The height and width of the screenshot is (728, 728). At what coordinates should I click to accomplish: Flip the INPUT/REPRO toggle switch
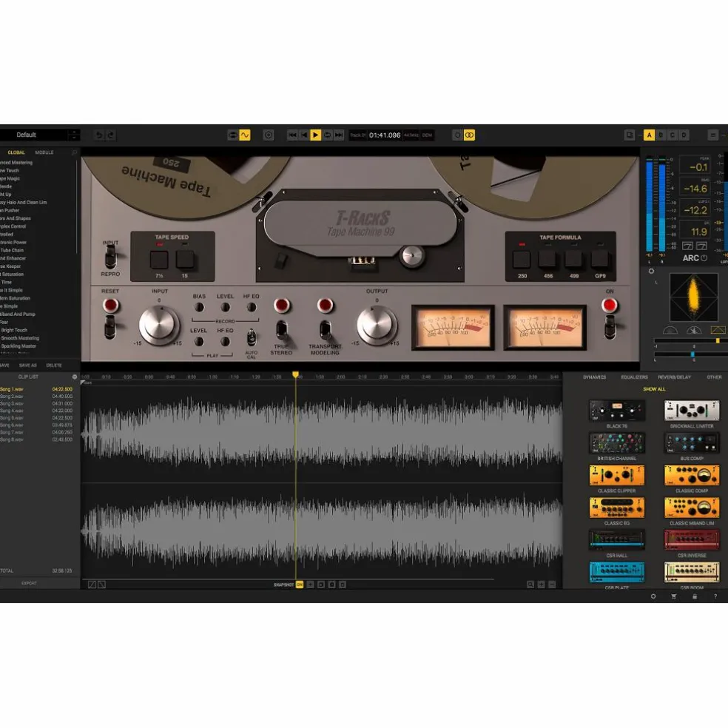click(110, 257)
